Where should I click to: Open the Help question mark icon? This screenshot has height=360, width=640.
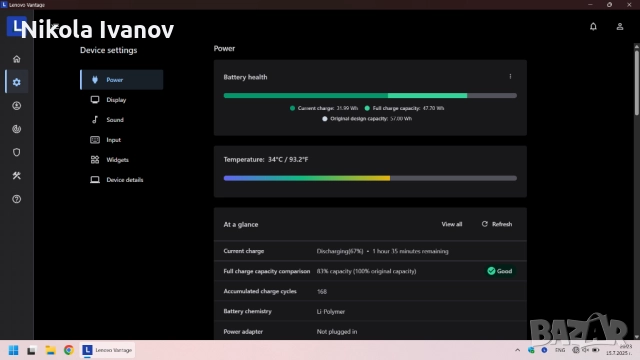[16, 199]
